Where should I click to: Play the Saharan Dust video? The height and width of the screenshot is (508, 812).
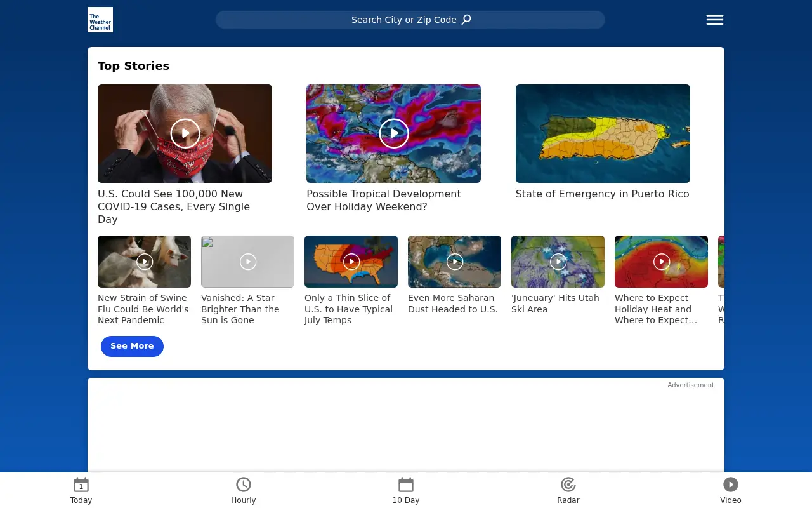(455, 262)
